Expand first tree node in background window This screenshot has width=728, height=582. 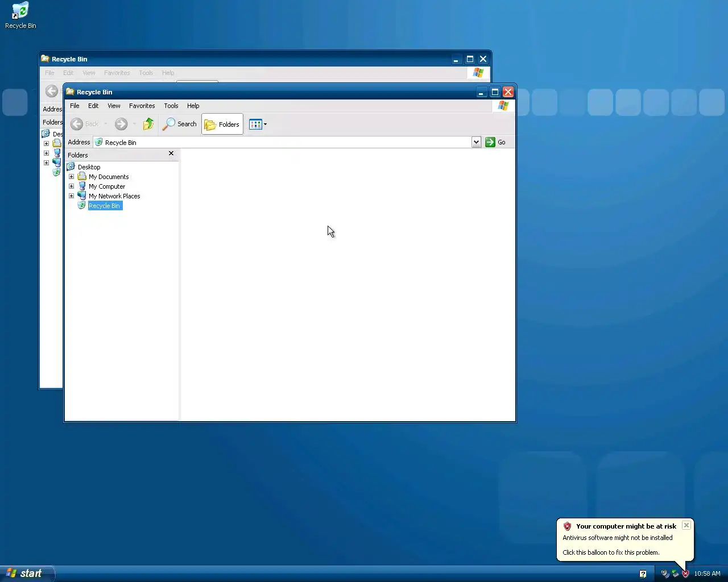pyautogui.click(x=47, y=143)
